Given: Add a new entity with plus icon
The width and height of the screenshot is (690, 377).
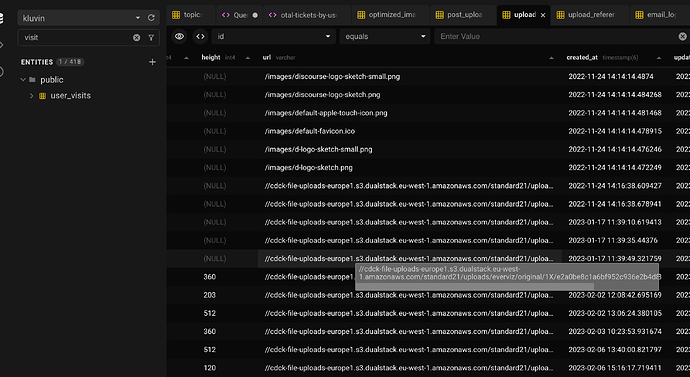Looking at the screenshot, I should [x=152, y=62].
